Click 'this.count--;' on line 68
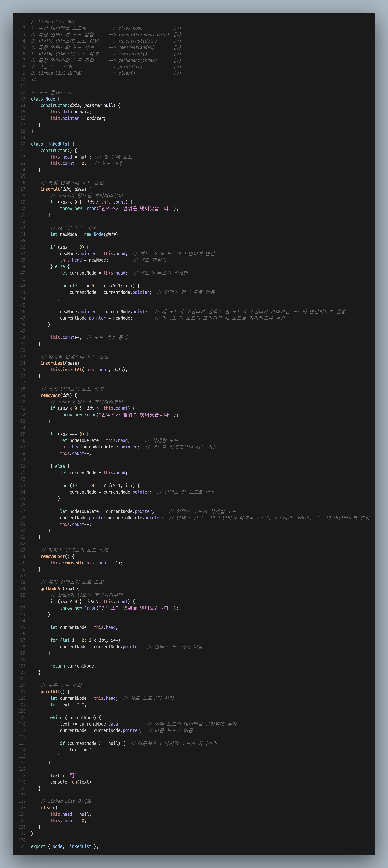The width and height of the screenshot is (388, 868). pyautogui.click(x=76, y=453)
